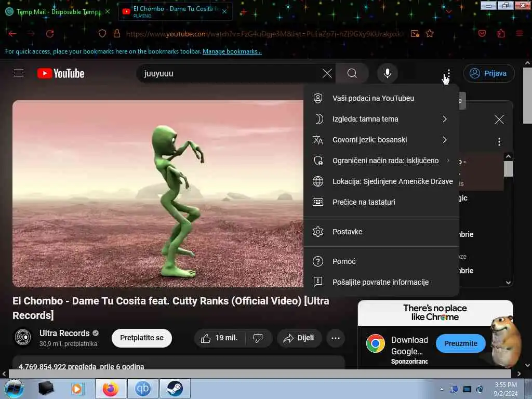Sign in using the Prijava button

489,73
